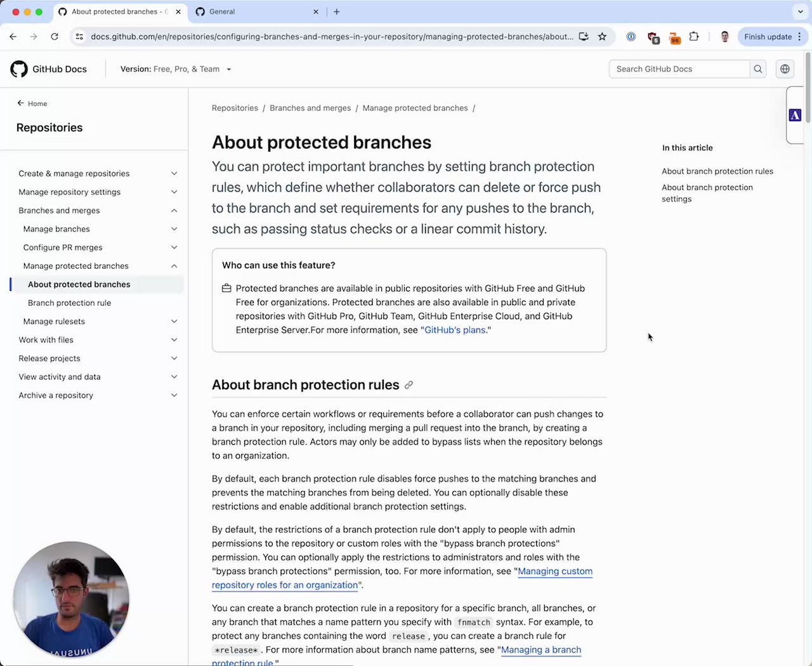Open the language globe selector
The height and width of the screenshot is (666, 812).
pyautogui.click(x=785, y=69)
